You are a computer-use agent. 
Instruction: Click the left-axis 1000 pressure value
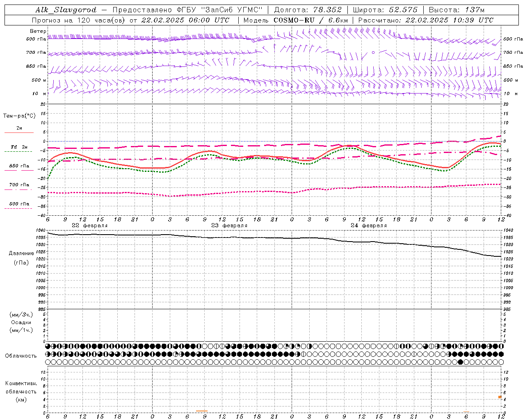pyautogui.click(x=41, y=288)
